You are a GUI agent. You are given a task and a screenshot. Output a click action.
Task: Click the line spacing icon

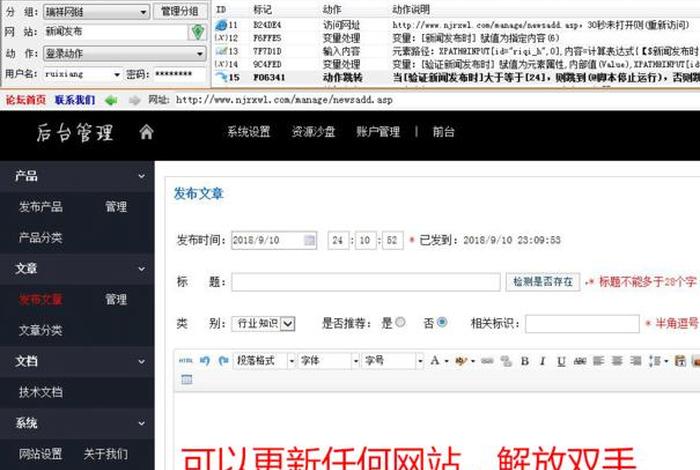pos(655,361)
